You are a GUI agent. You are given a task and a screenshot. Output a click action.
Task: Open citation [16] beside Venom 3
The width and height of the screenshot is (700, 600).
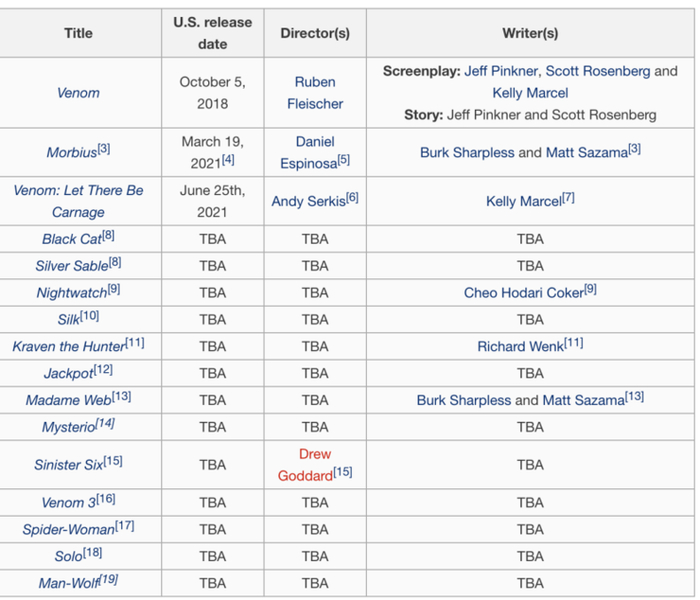click(106, 499)
